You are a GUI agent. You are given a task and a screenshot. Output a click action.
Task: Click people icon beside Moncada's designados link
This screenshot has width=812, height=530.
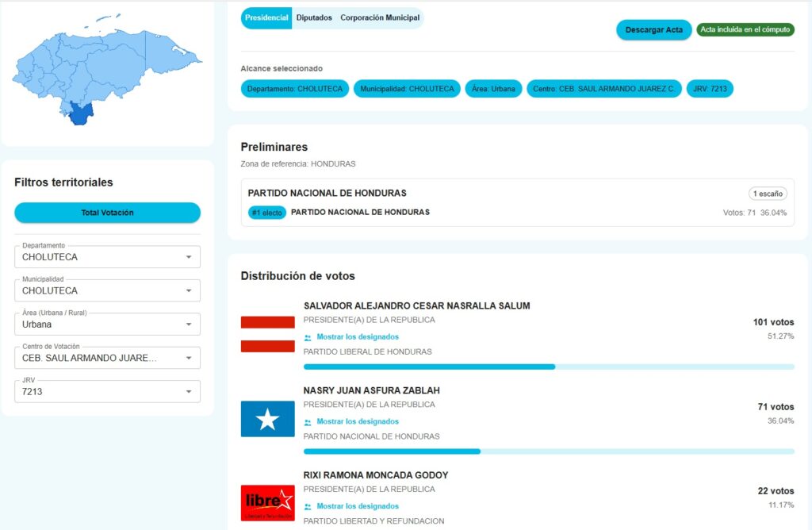(308, 507)
